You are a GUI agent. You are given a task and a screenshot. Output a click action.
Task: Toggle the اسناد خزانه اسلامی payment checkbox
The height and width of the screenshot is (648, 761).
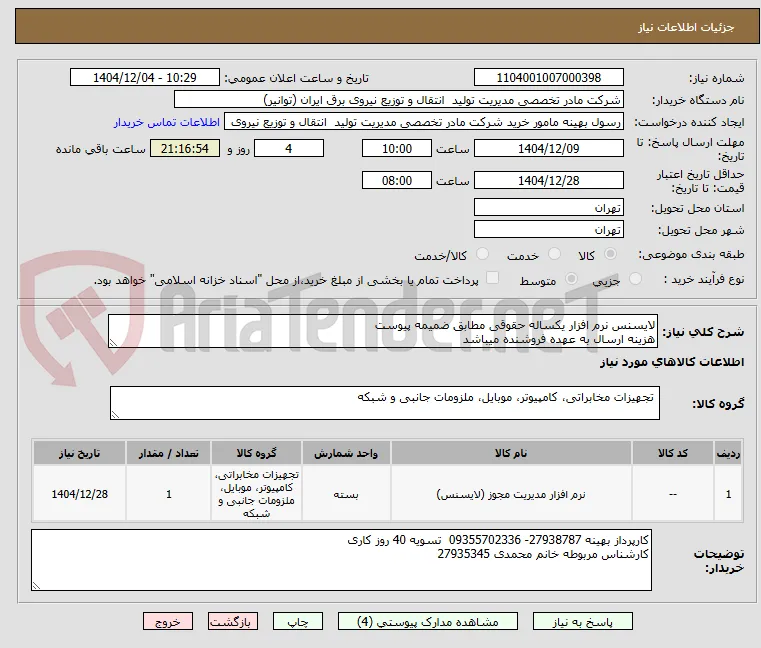coord(492,278)
